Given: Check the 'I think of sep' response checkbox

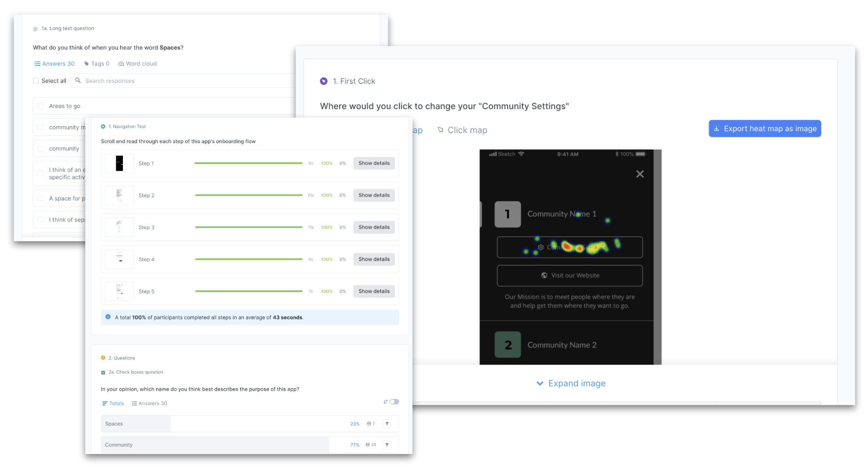Looking at the screenshot, I should pyautogui.click(x=40, y=220).
